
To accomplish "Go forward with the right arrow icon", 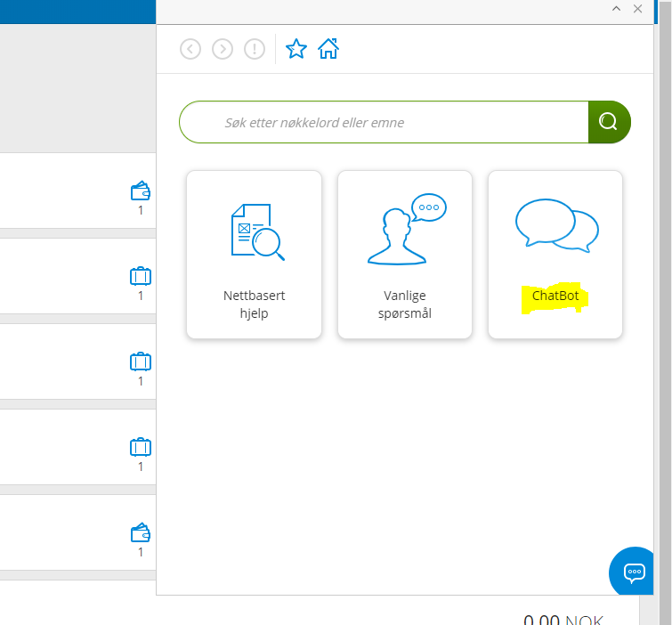I will pyautogui.click(x=223, y=49).
